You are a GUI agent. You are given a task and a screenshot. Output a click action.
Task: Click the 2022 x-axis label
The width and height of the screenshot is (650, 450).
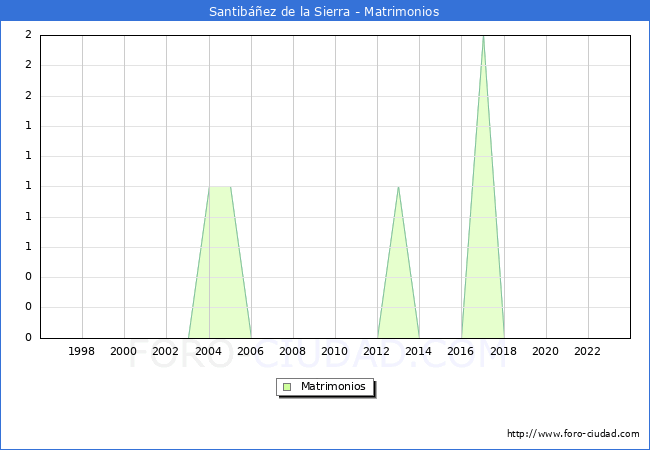coord(587,351)
